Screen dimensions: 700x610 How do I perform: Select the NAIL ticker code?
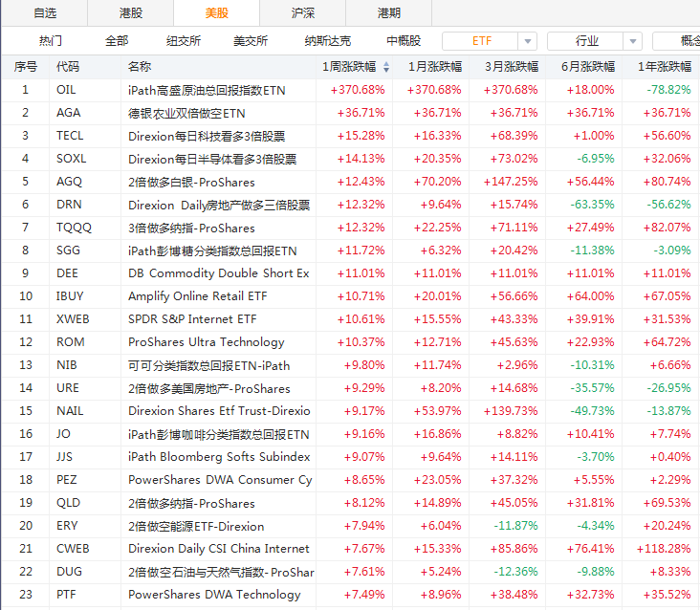click(70, 411)
